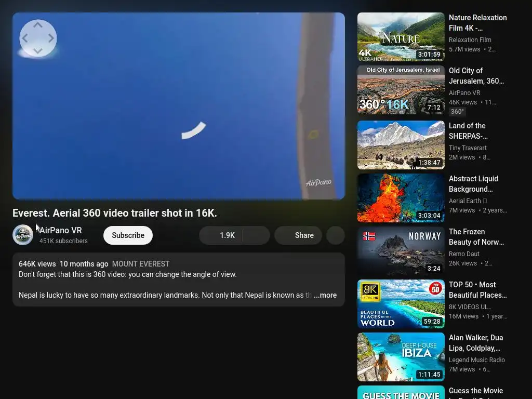Image resolution: width=532 pixels, height=399 pixels.
Task: Open TOP 50 Most Beautiful Places thumbnail
Action: (x=401, y=303)
